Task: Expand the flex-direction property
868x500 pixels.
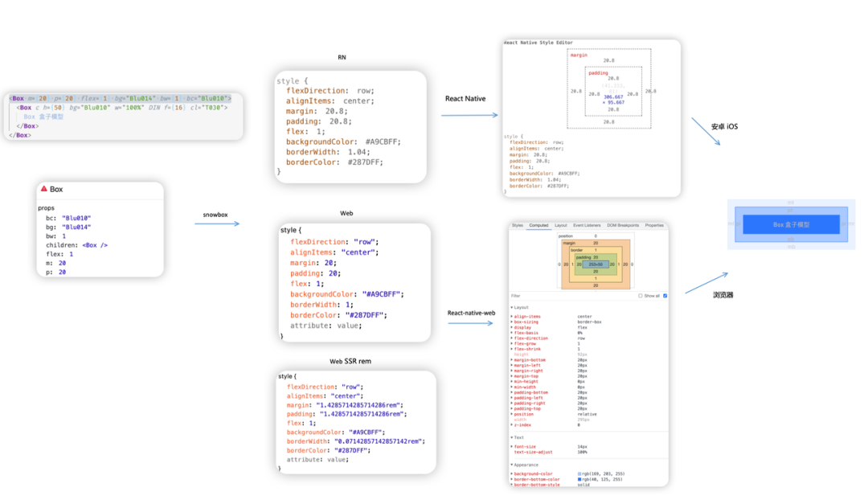Action: click(x=511, y=338)
